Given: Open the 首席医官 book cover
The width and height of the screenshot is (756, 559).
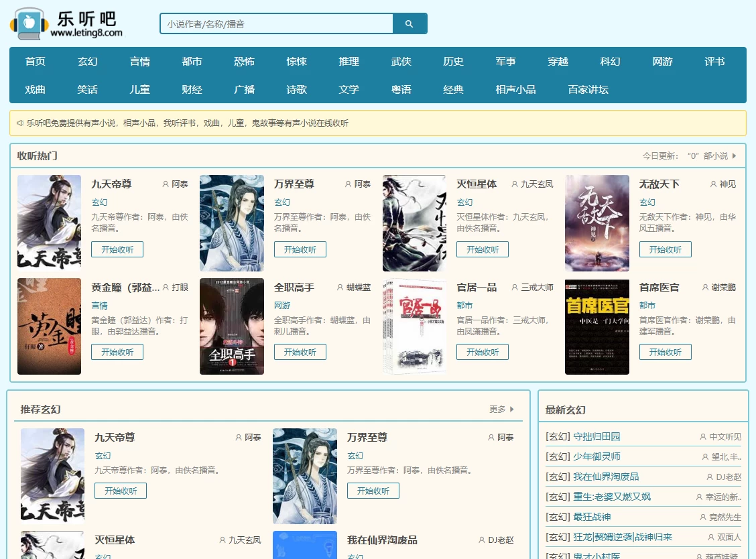Looking at the screenshot, I should [596, 326].
